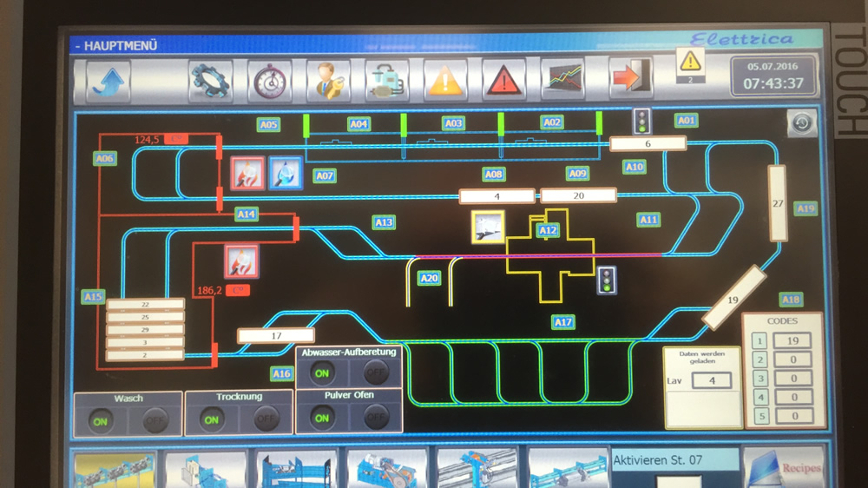Select station label A05
This screenshot has width=868, height=488.
click(268, 125)
